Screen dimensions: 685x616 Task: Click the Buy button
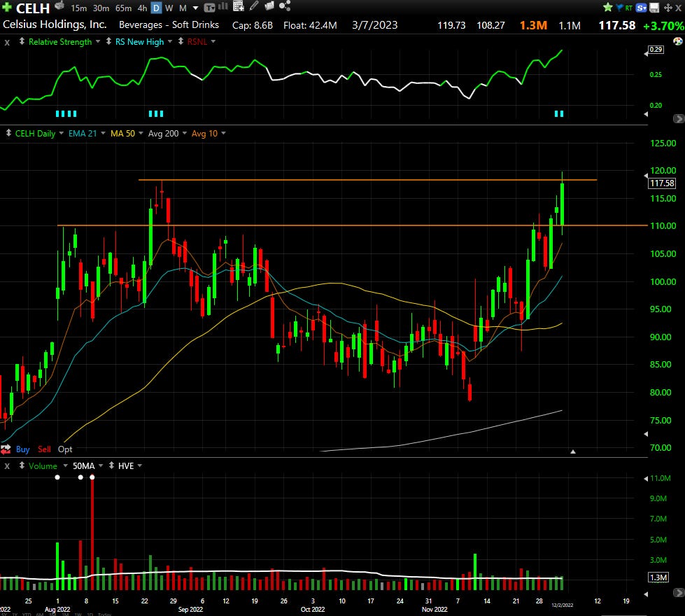click(22, 449)
